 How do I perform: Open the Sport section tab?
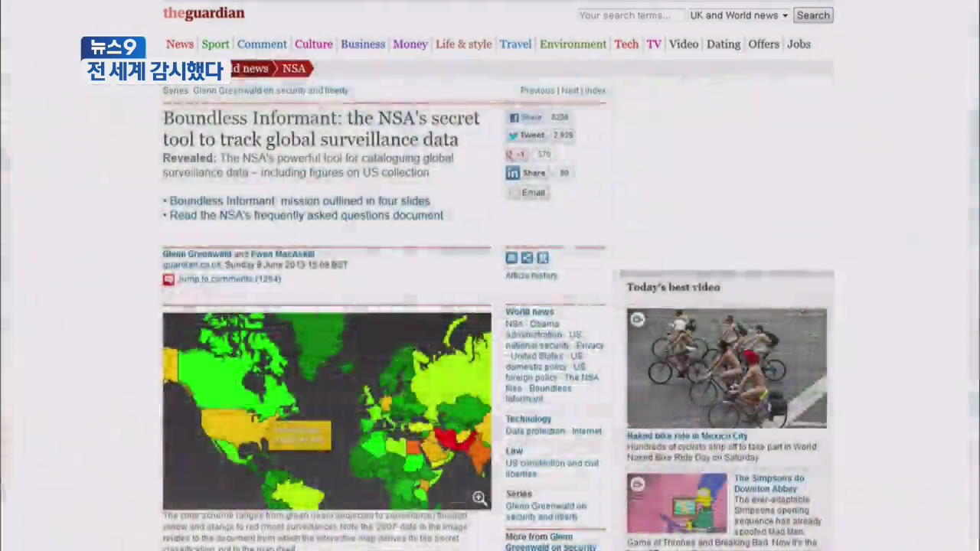point(215,44)
